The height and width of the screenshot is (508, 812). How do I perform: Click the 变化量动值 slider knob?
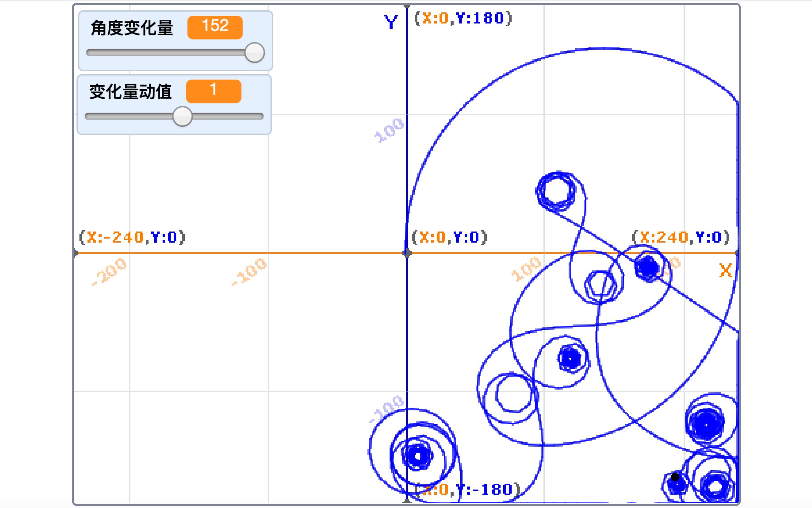[x=182, y=116]
